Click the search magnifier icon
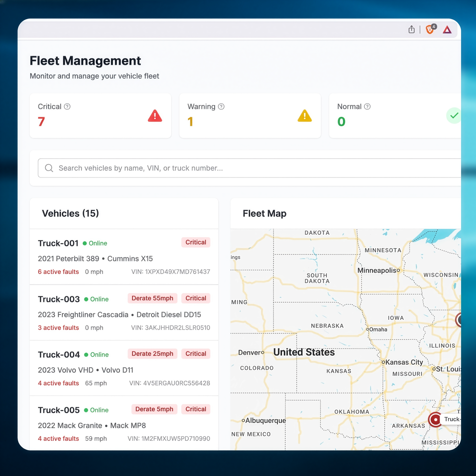 coord(49,168)
